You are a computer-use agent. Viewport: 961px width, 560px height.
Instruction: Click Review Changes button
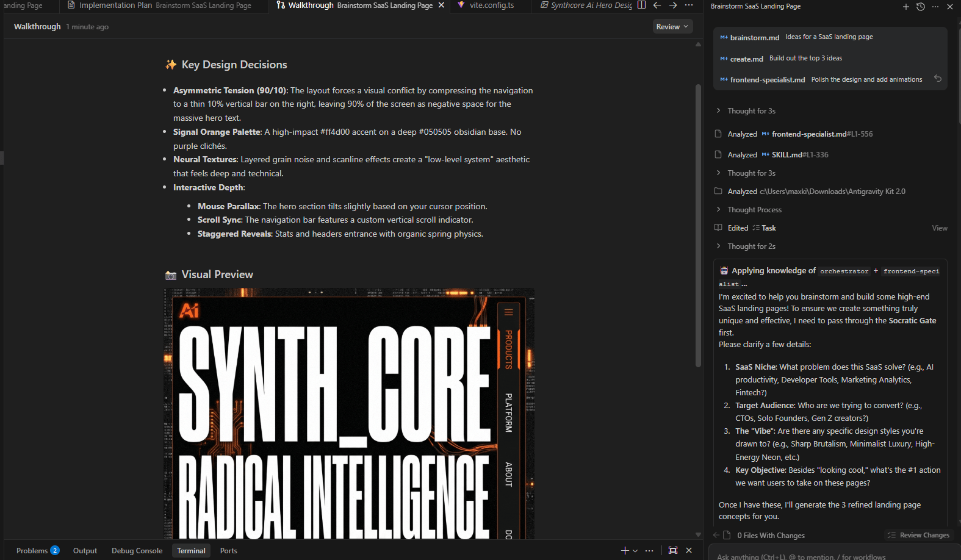tap(919, 535)
